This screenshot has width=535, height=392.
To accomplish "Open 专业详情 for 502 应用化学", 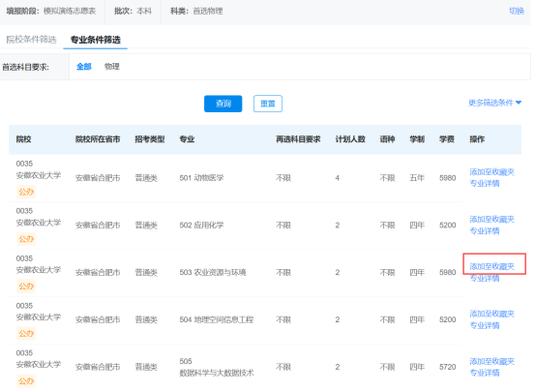I will (x=485, y=231).
